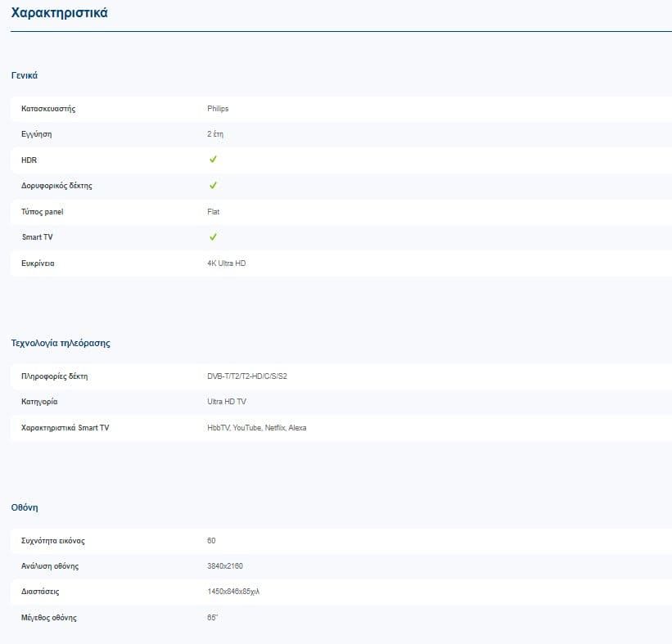
Task: Select the 1450x846x85χιλ dimensions value
Action: click(233, 592)
